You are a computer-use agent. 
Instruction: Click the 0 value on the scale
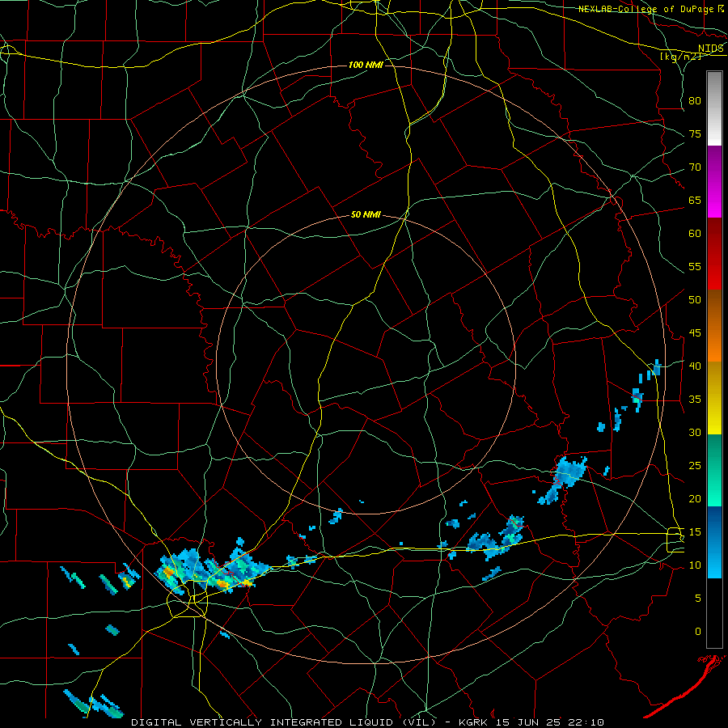pyautogui.click(x=698, y=632)
